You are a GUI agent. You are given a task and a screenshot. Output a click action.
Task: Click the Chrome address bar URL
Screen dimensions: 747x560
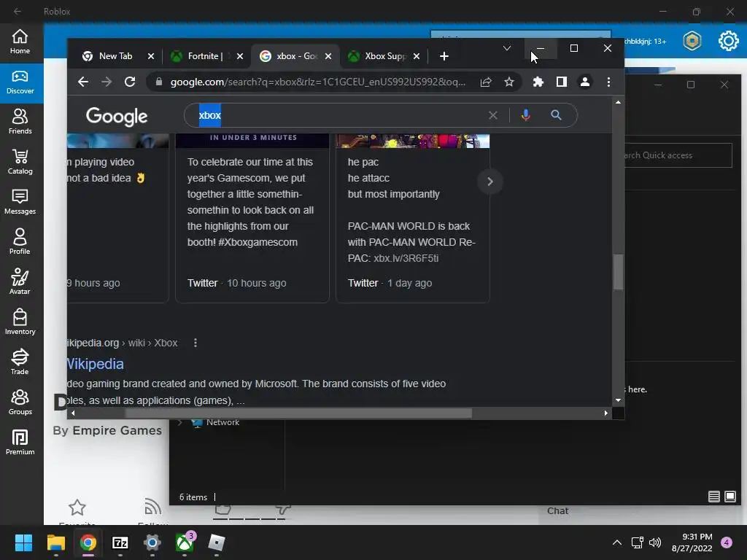tap(317, 82)
